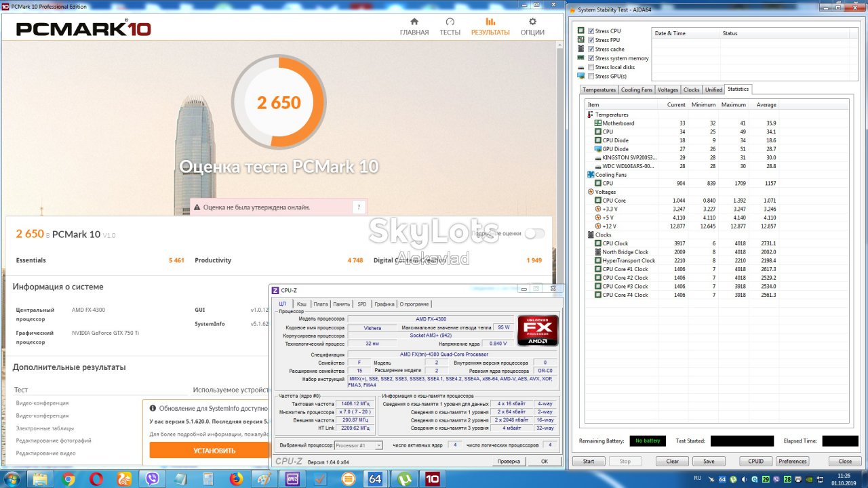The image size is (868, 488).
Task: Collapse the Clocks group in statistics
Action: coord(590,235)
